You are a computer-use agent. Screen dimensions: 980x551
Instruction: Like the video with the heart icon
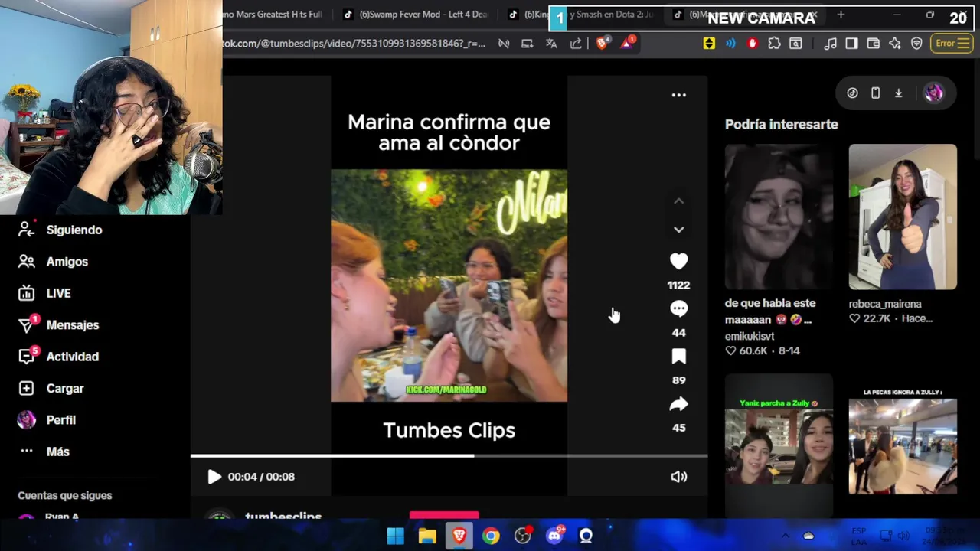click(678, 262)
